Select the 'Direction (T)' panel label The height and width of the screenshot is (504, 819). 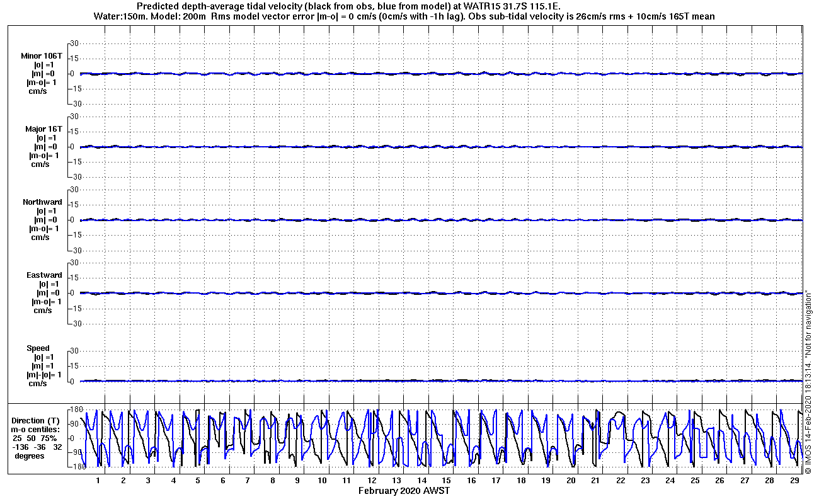pyautogui.click(x=37, y=420)
